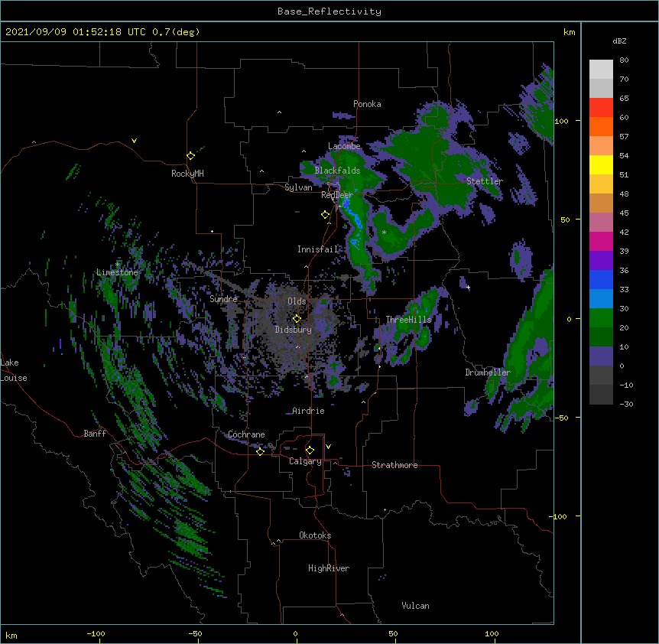Click the ThreeHills label
Screen dimensions: 659x644
point(408,320)
